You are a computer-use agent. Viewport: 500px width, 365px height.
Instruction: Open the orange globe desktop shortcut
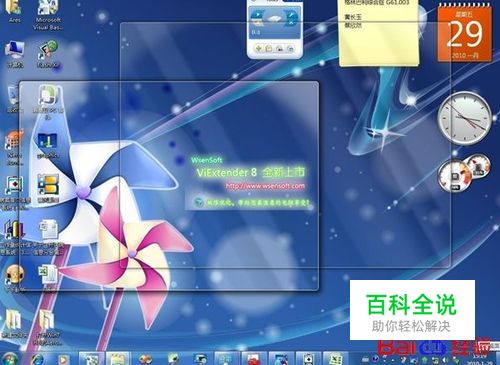14,147
